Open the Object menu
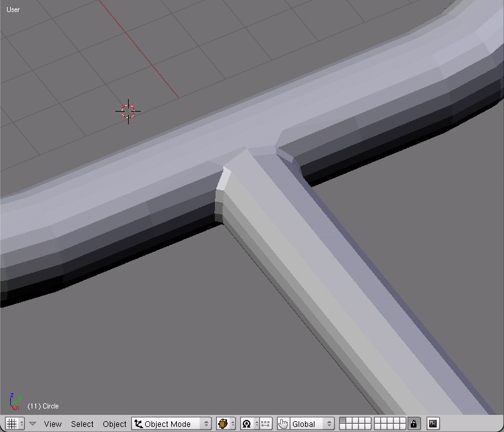Viewport: 504px width, 432px height. pyautogui.click(x=114, y=424)
